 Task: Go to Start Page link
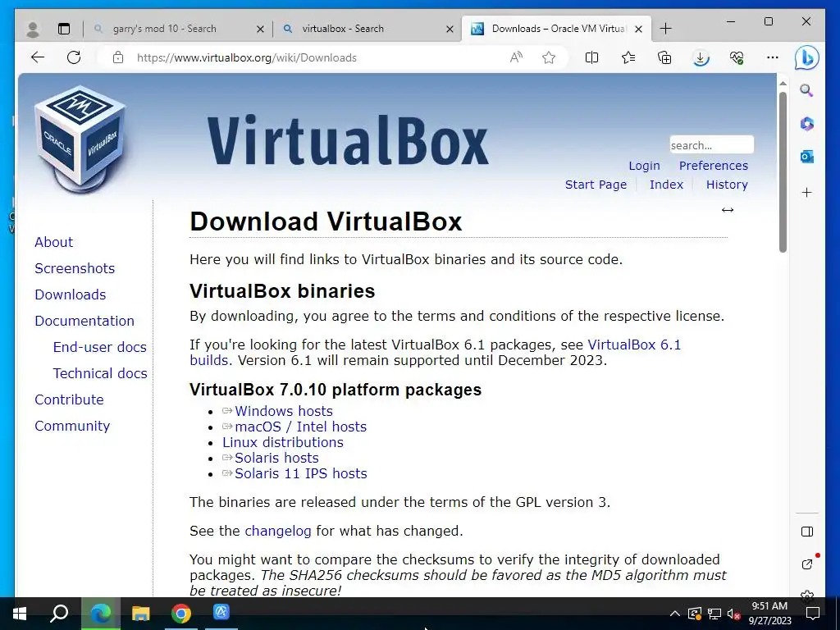[596, 185]
